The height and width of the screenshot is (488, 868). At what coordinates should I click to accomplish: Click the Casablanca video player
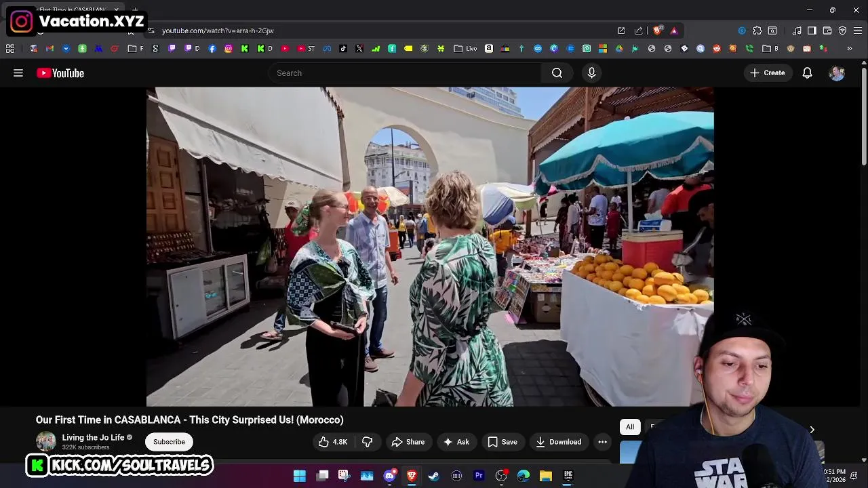[430, 247]
